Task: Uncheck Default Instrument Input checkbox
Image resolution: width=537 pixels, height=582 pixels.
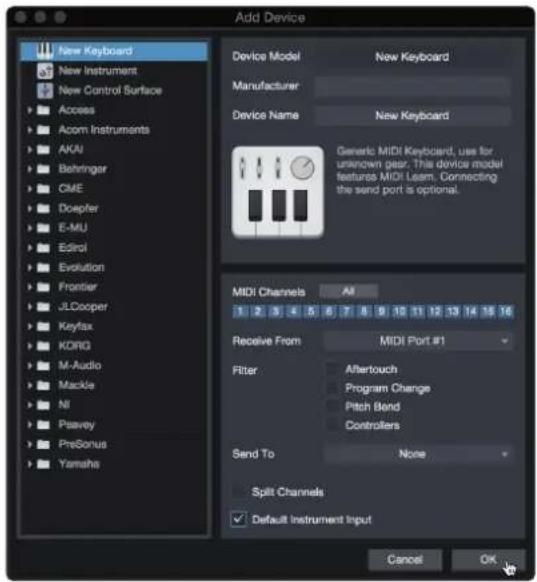Action: (239, 519)
